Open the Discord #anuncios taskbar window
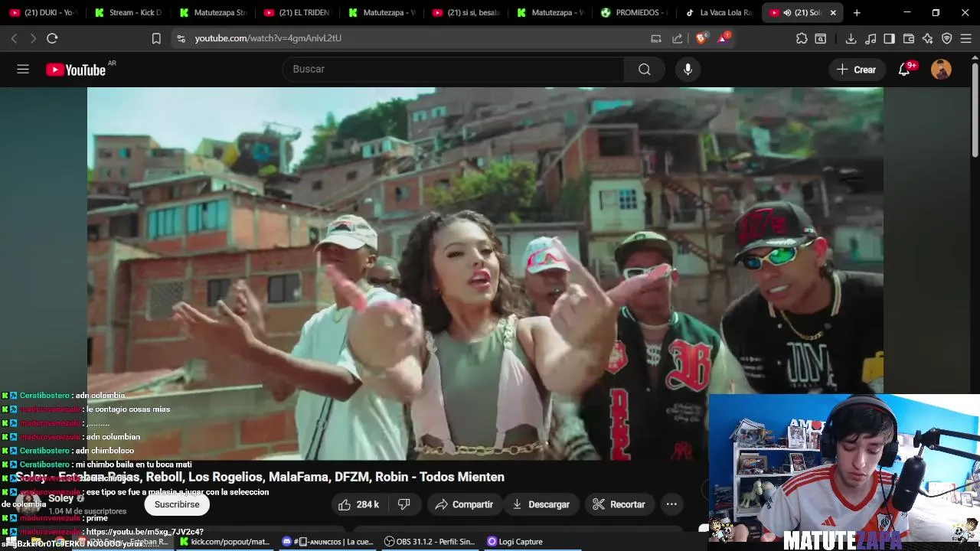This screenshot has width=980, height=551. tap(328, 542)
